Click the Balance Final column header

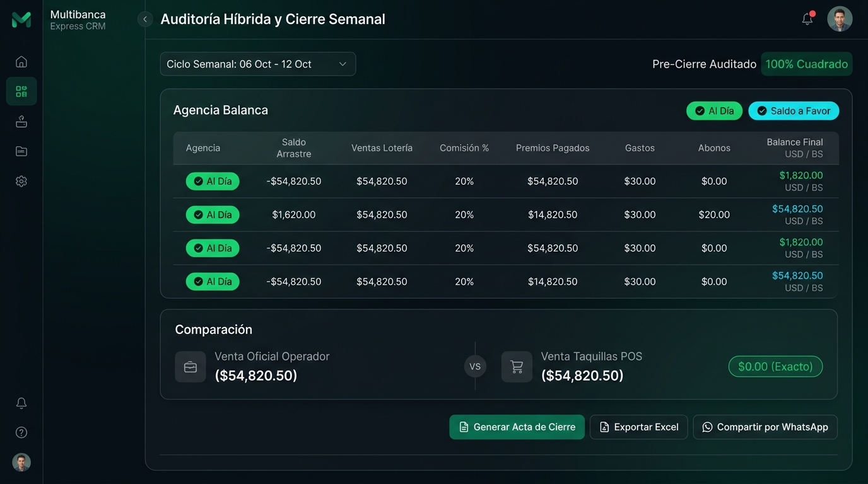[795, 148]
